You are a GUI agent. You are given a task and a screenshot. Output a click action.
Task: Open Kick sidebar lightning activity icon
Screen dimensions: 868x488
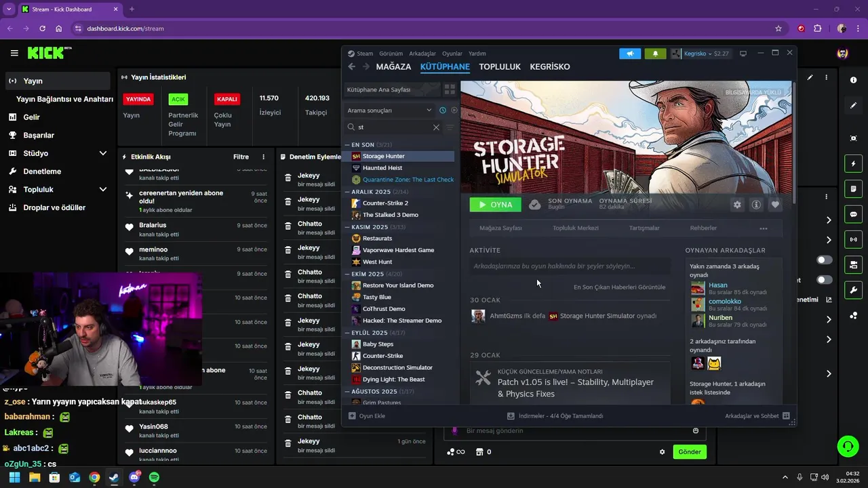[x=853, y=163]
